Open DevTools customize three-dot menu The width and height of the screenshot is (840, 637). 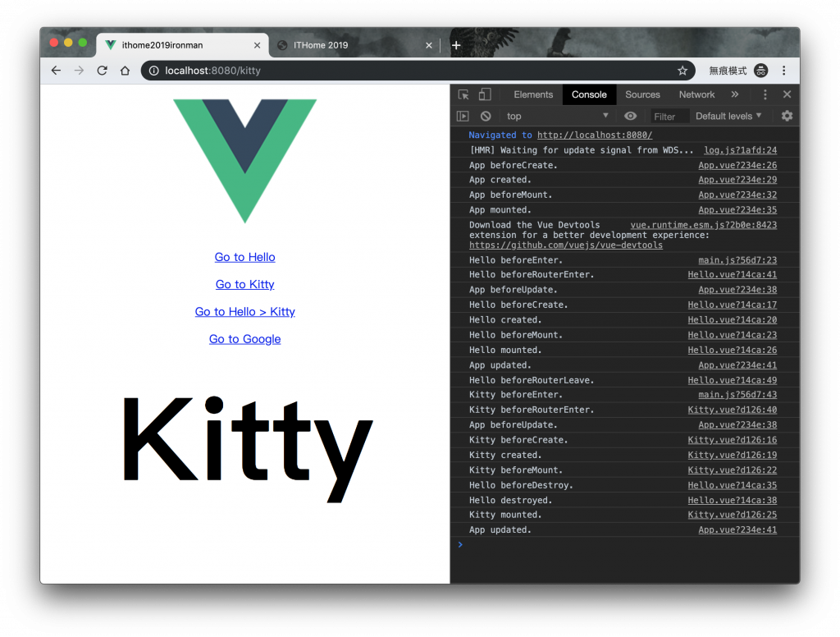tap(765, 94)
